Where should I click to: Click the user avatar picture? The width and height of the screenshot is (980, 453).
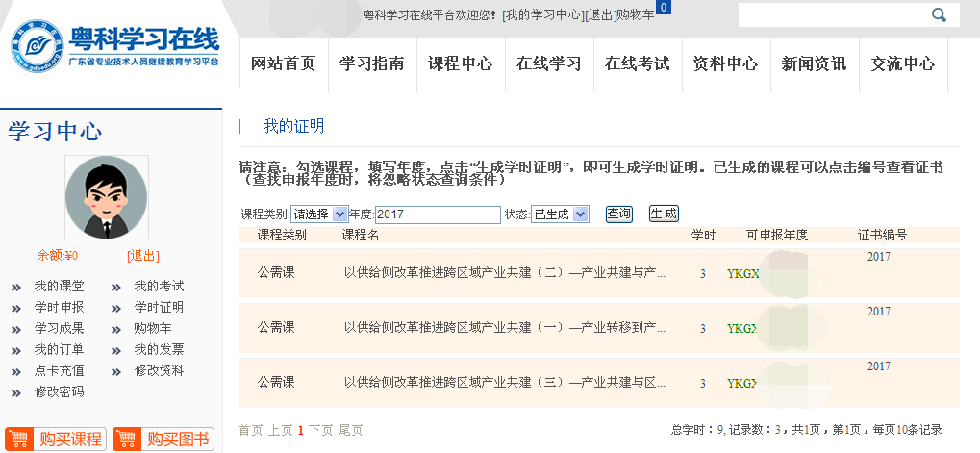point(107,197)
